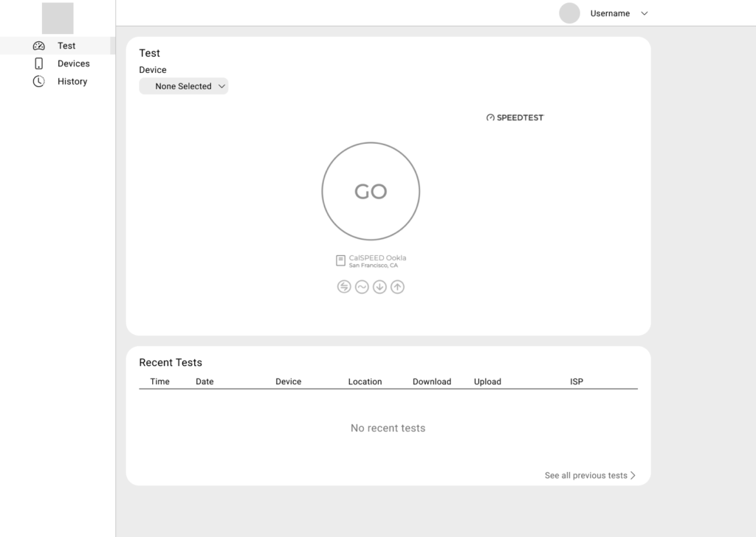
Task: Click the speedometer icon beside Test
Action: click(39, 46)
